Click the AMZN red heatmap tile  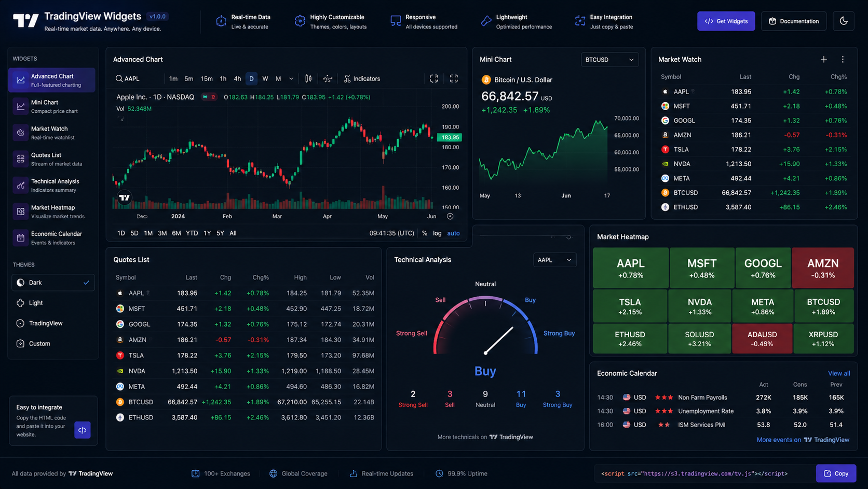coord(823,268)
